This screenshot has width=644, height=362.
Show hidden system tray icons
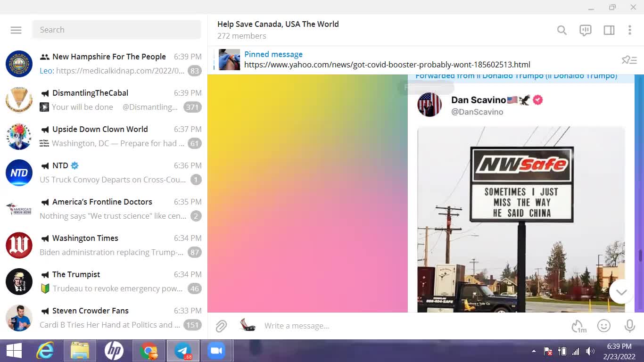tap(534, 351)
